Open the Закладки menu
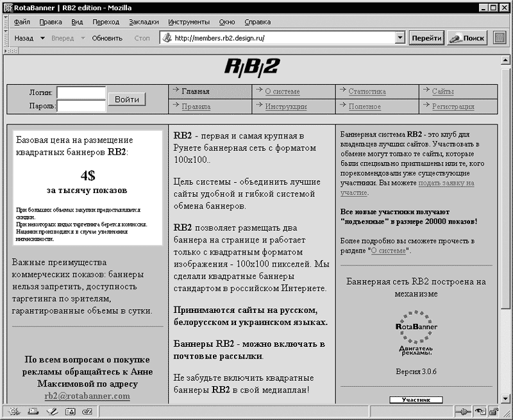The height and width of the screenshot is (420, 513). (144, 22)
